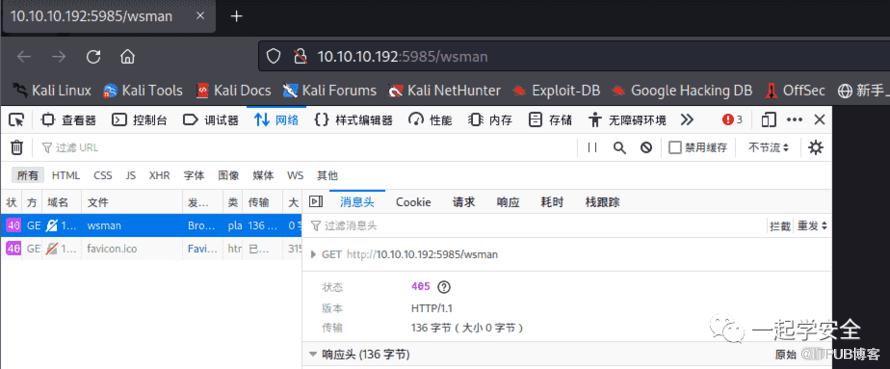Go back with the browser back arrow
This screenshot has width=890, height=369.
(23, 56)
